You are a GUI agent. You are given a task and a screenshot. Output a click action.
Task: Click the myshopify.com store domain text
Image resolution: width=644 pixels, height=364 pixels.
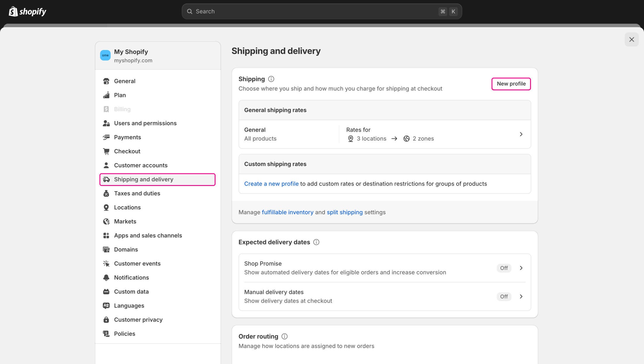pyautogui.click(x=133, y=61)
